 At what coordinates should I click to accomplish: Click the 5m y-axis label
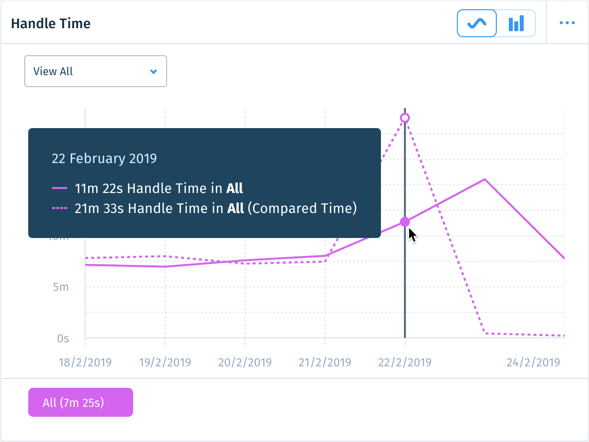coord(61,287)
